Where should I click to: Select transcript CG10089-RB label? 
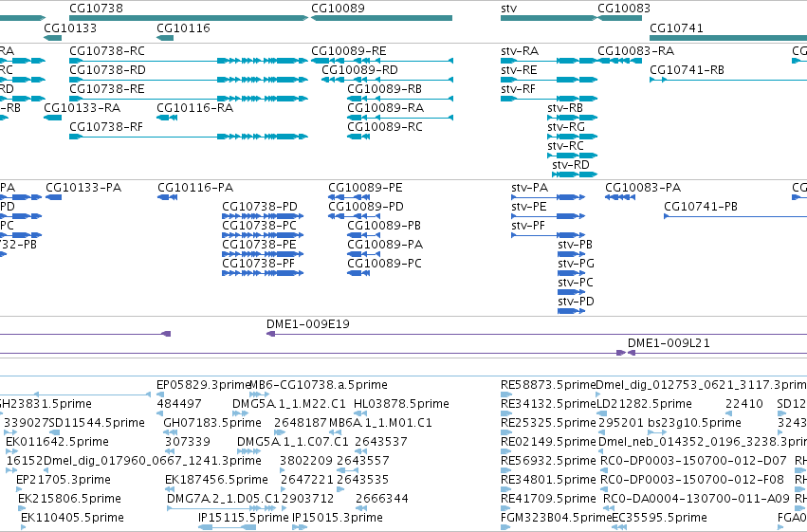(x=384, y=89)
